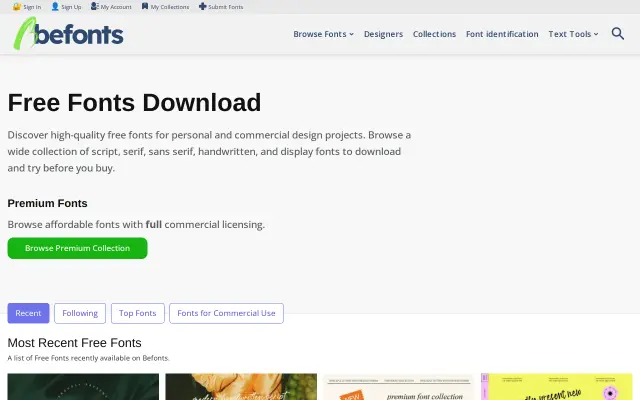Open the Designers menu item
This screenshot has width=640, height=400.
tap(383, 34)
